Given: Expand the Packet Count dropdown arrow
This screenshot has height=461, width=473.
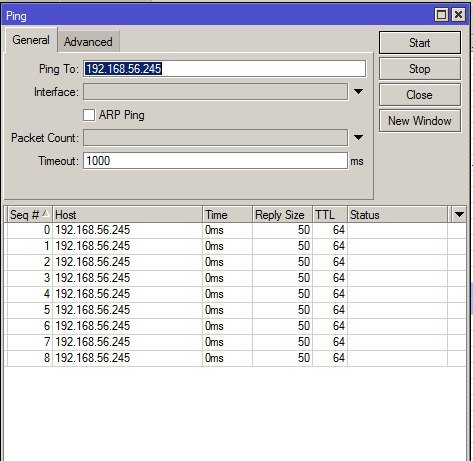Looking at the screenshot, I should click(358, 138).
